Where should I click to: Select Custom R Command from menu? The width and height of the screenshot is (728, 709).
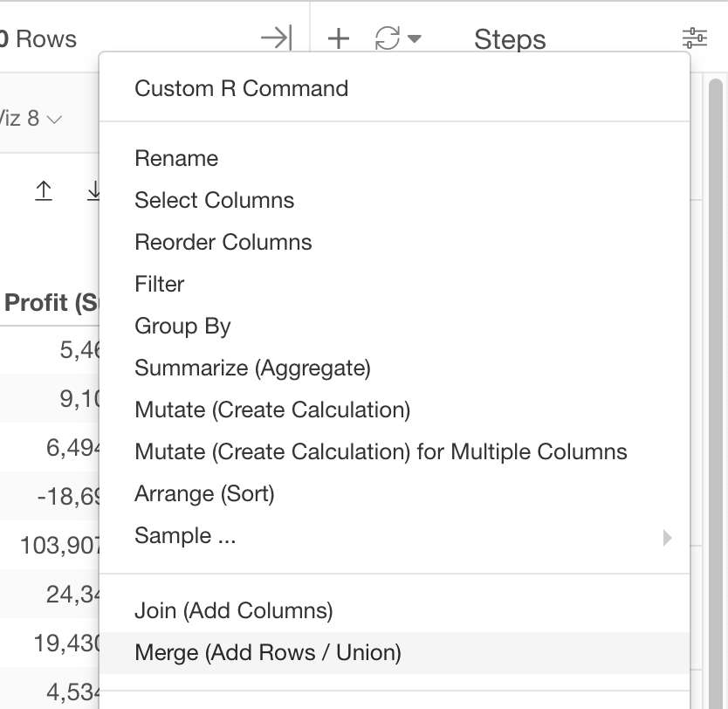coord(241,88)
